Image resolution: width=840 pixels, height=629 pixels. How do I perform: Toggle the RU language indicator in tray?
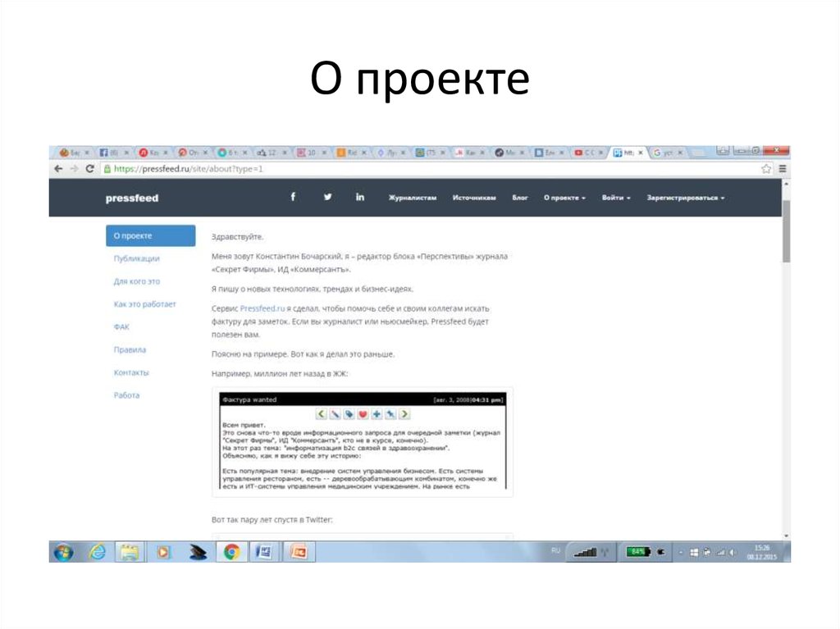[x=554, y=551]
